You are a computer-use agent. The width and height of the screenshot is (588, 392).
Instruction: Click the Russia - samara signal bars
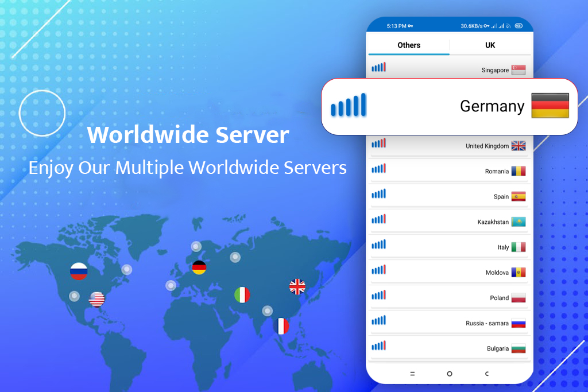click(378, 320)
